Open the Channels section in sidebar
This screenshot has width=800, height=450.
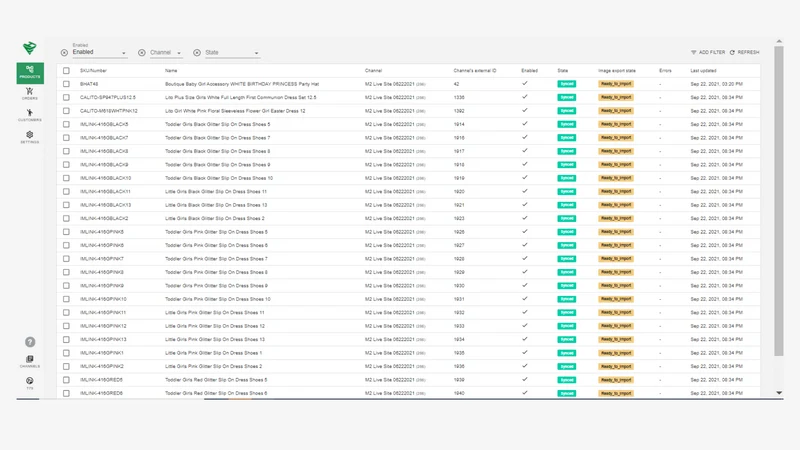coord(30,361)
